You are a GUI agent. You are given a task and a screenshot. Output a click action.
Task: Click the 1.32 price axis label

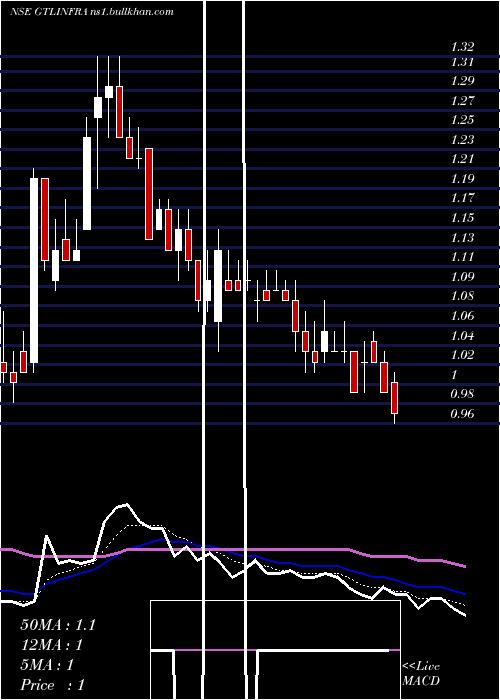coord(462,46)
